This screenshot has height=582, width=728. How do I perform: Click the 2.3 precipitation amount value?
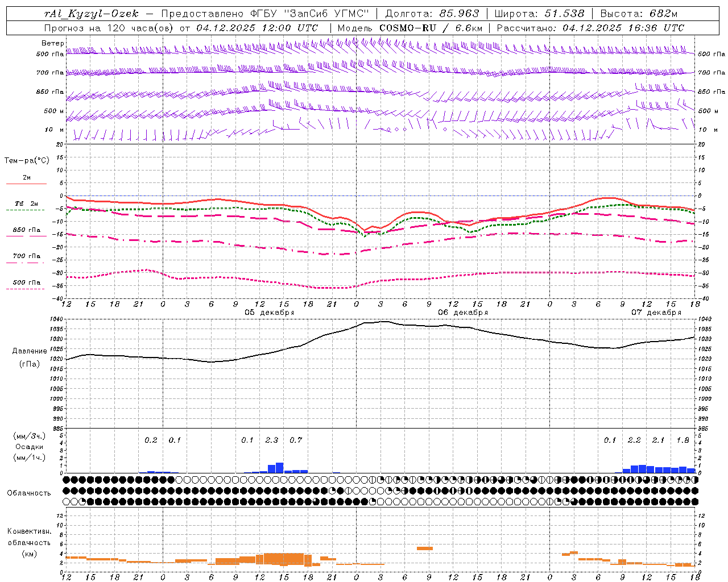coord(272,440)
